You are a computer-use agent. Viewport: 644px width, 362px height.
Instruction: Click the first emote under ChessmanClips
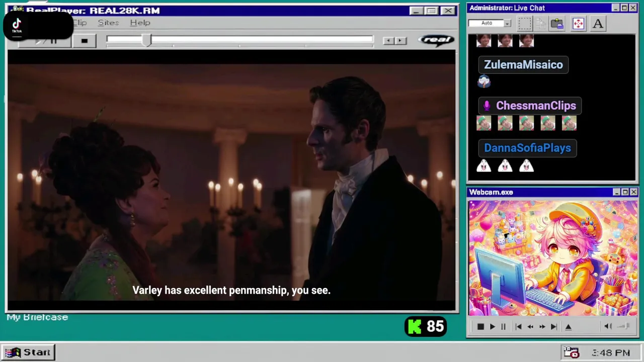click(484, 123)
